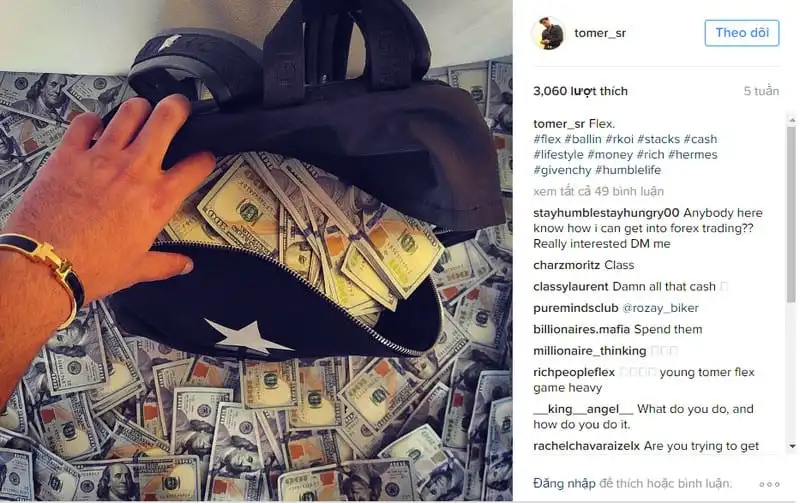This screenshot has height=503, width=800.
Task: Open stayhumblestayhungry00 commenter profile
Action: [606, 213]
